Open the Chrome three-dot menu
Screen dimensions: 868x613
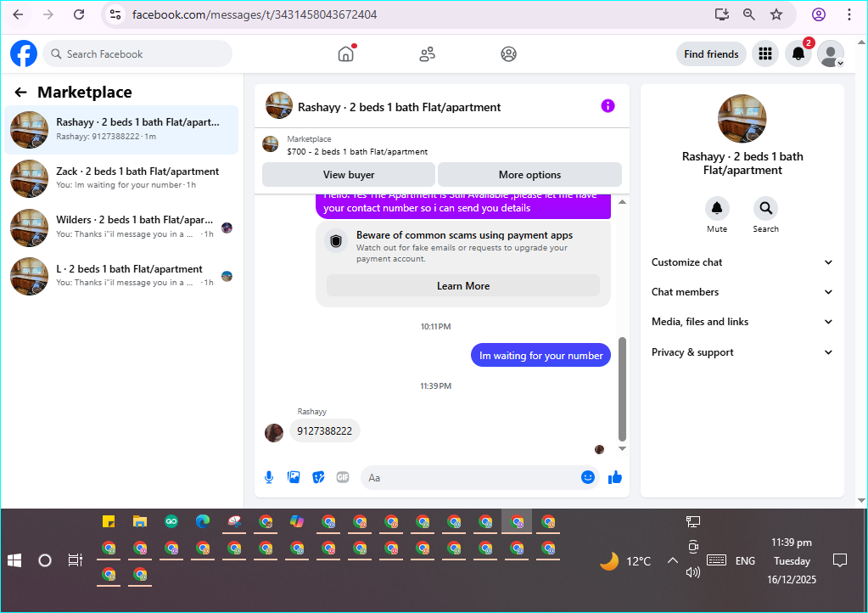[849, 14]
